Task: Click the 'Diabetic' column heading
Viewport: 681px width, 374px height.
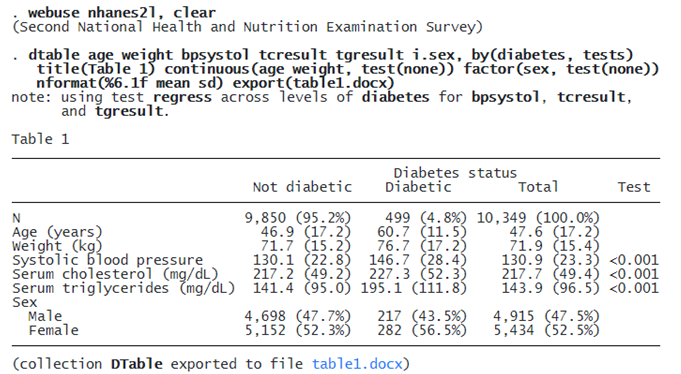Action: (x=418, y=187)
